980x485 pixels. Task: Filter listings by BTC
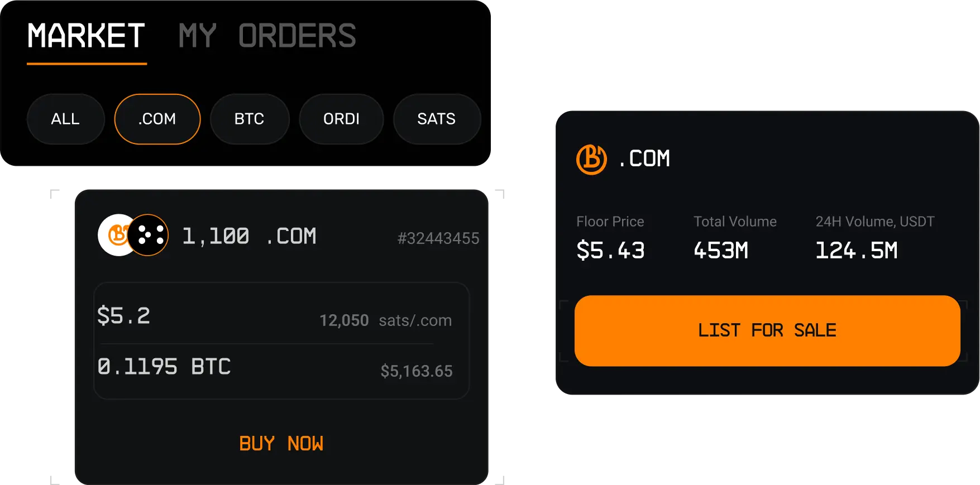pos(250,119)
